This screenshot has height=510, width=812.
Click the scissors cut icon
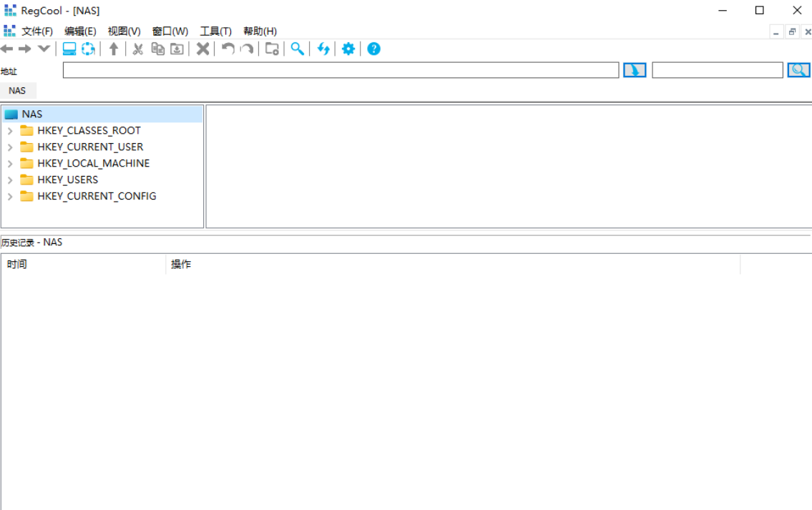(x=138, y=49)
